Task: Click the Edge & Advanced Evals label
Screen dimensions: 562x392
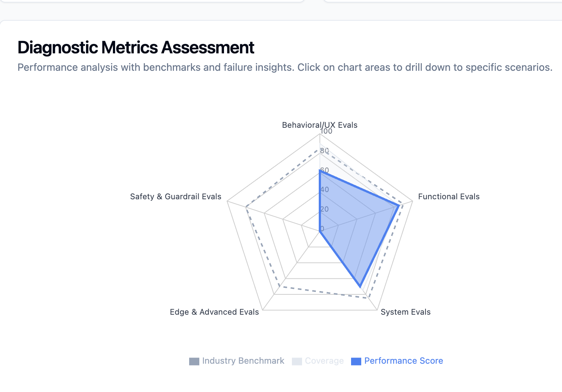Action: 214,312
